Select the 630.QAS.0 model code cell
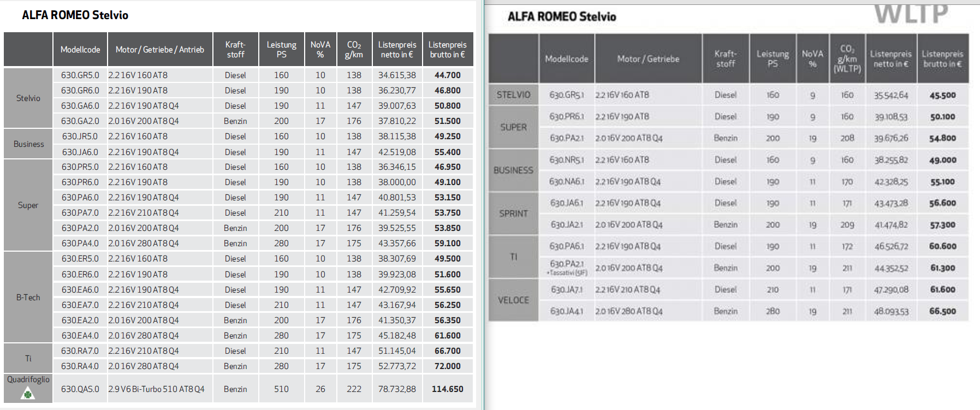Image resolution: width=980 pixels, height=410 pixels. 80,389
